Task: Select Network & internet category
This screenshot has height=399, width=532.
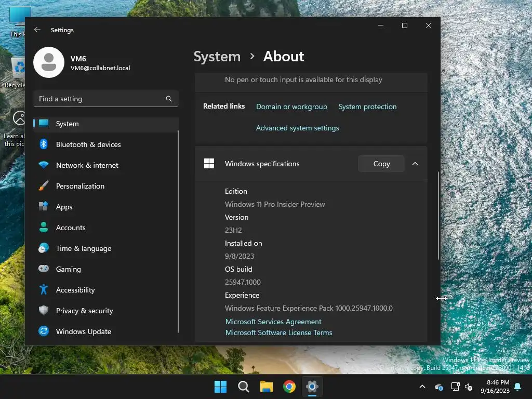Action: pos(106,165)
